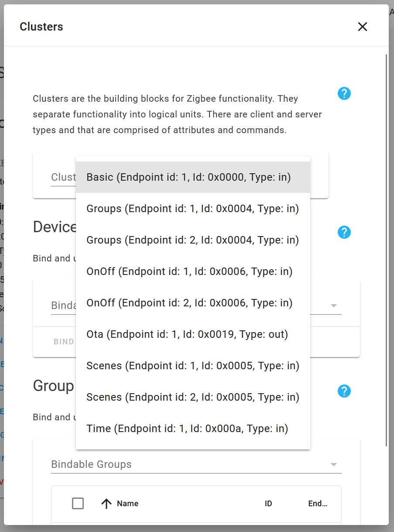Screen dimensions: 394x532
Task: Select Groups cluster with Endpoint id 1
Action: (193, 209)
